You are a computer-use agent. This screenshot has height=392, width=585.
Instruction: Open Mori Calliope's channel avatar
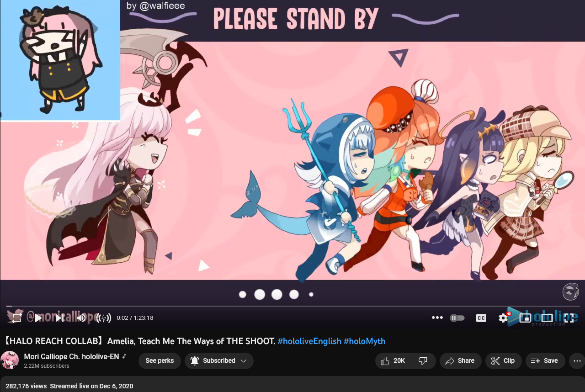pyautogui.click(x=10, y=360)
